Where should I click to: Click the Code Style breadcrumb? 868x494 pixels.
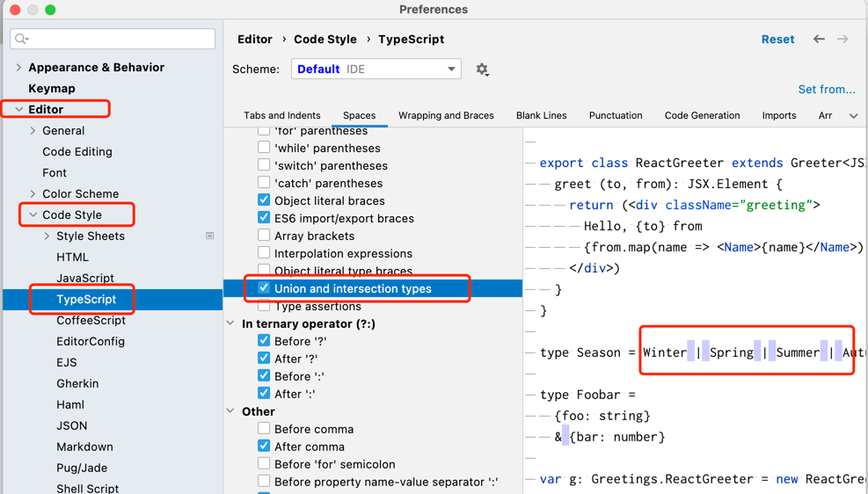pos(325,40)
